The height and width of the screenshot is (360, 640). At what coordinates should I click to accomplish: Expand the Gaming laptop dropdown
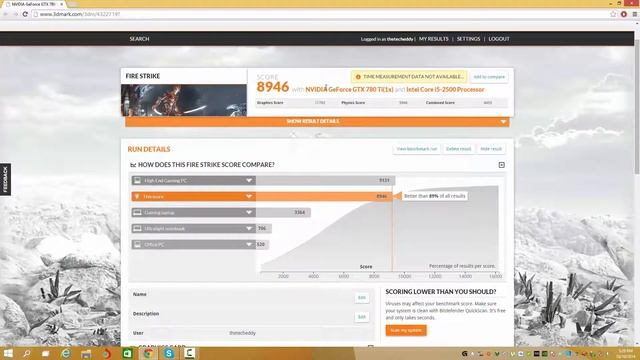point(249,213)
